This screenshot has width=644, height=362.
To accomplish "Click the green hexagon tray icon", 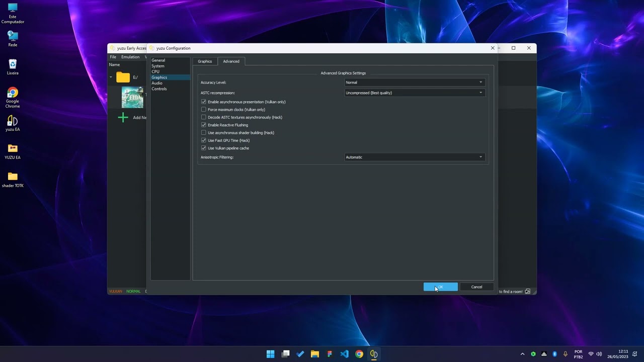I will [533, 354].
